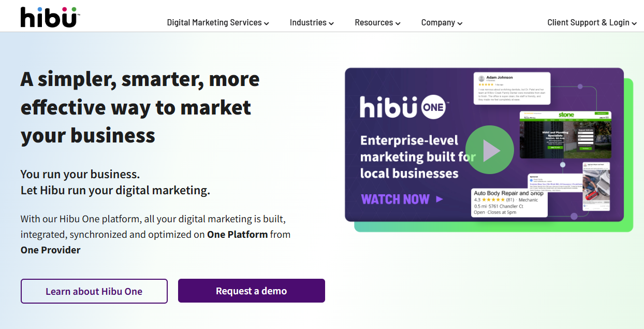Screen dimensions: 644x329
Task: Click the chevron next to Digital Marketing Services
Action: point(266,23)
